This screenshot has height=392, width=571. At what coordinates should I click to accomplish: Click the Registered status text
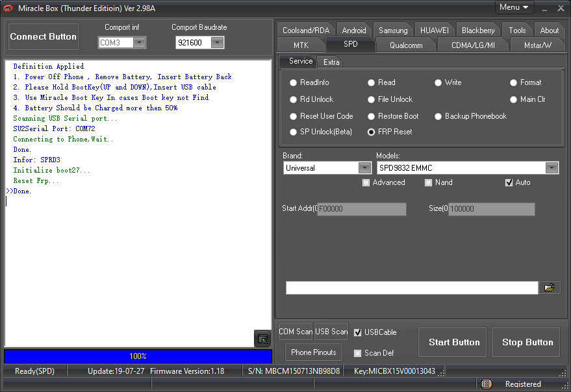[523, 384]
